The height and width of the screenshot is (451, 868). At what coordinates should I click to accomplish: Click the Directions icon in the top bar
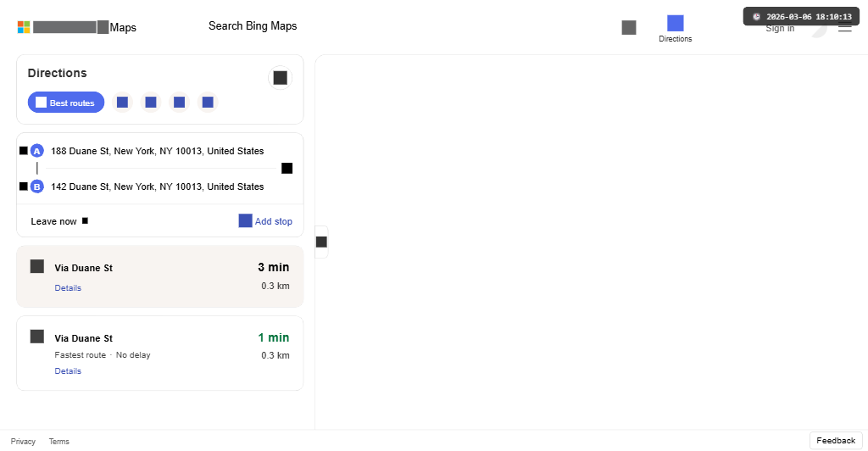click(675, 28)
